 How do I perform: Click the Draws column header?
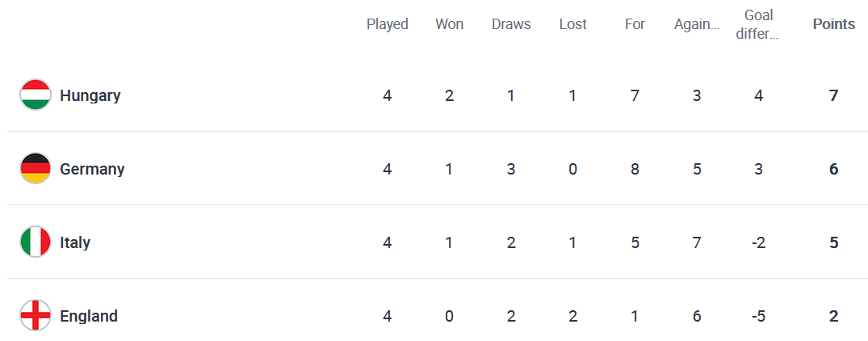click(511, 24)
